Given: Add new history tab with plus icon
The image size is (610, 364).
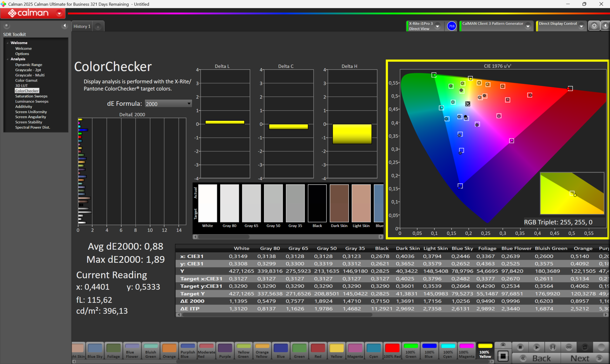Looking at the screenshot, I should (98, 27).
